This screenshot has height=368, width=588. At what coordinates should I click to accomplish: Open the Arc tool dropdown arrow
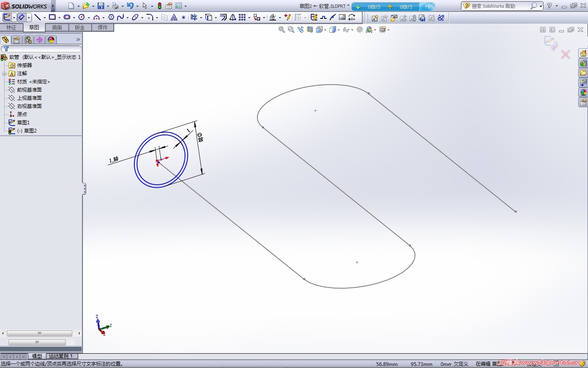103,18
